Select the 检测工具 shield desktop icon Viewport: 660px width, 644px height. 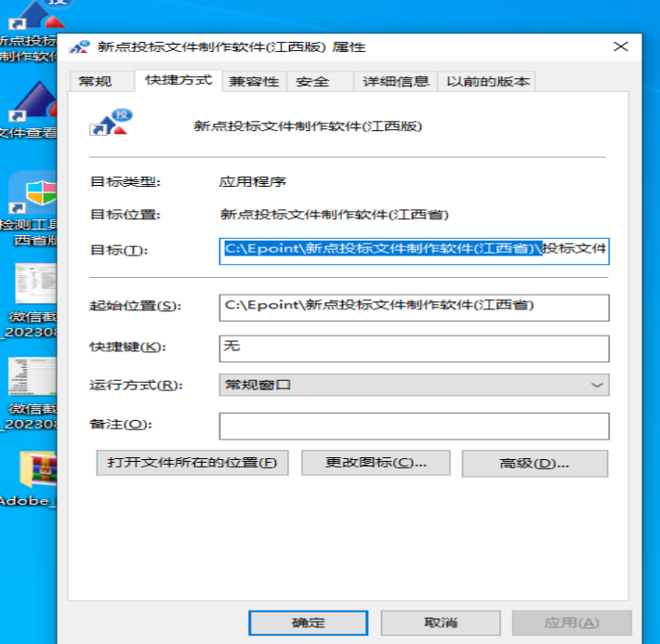(x=33, y=193)
